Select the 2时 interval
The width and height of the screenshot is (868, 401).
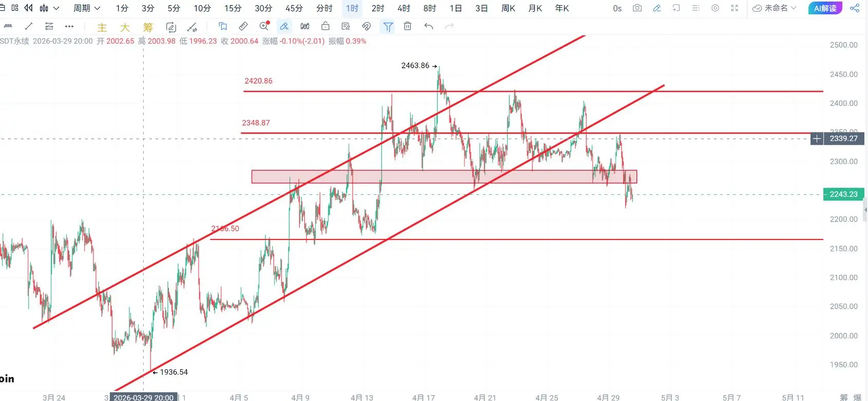tap(378, 8)
